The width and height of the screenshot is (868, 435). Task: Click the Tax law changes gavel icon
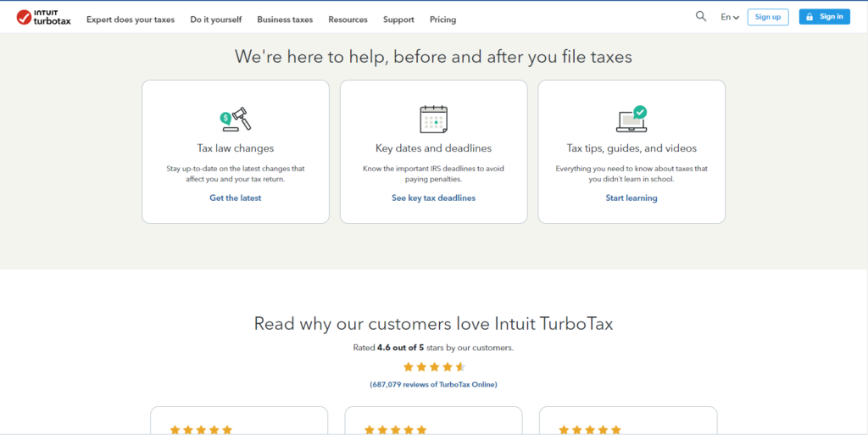point(236,119)
